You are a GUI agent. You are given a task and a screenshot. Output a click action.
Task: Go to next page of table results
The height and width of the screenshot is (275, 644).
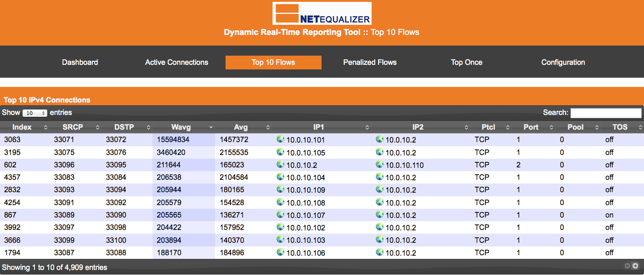coord(635,266)
